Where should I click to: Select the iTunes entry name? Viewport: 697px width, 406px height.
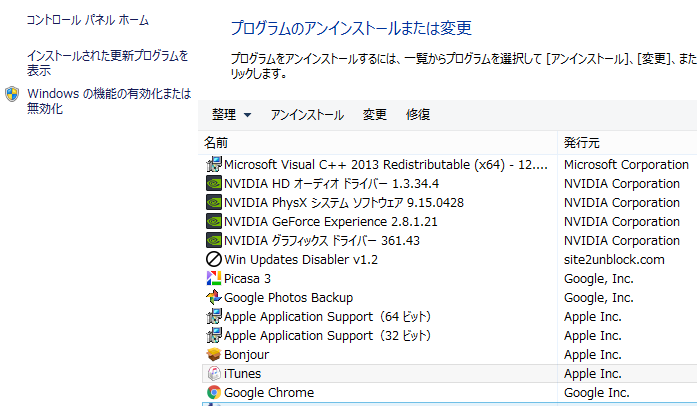[x=242, y=374]
